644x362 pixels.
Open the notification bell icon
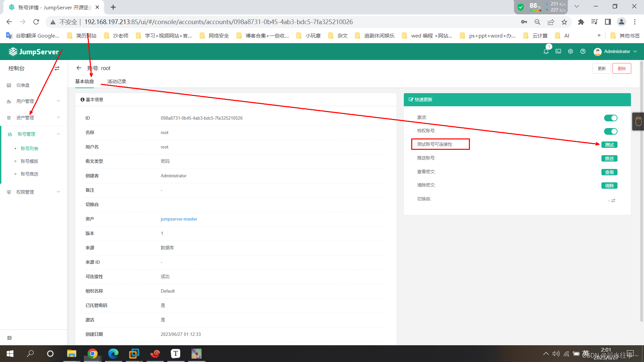click(546, 51)
